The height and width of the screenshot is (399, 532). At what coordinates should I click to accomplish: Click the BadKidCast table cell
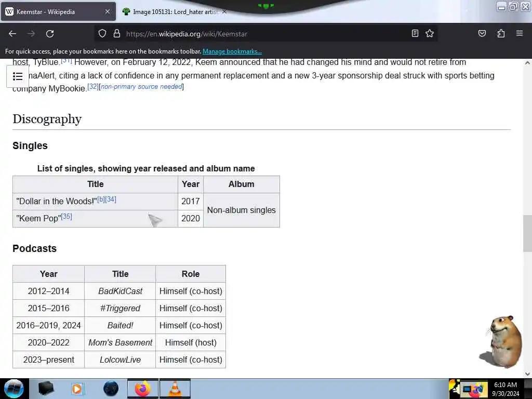point(120,291)
